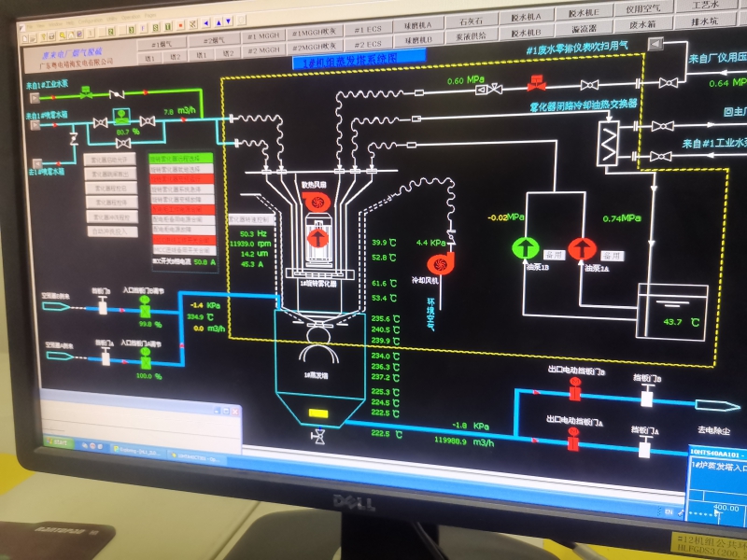747x560 pixels.
Task: Click the Windows start button
Action: (60, 441)
